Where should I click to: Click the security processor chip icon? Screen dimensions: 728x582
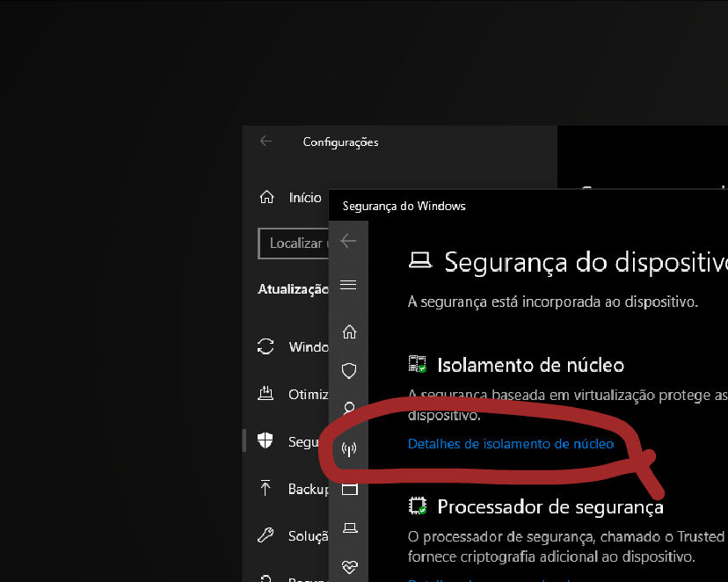click(418, 506)
